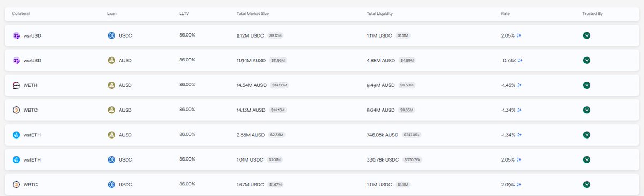Click the wstETH icon in the wstETH/AUSD row
The width and height of the screenshot is (644, 196).
(x=16, y=135)
